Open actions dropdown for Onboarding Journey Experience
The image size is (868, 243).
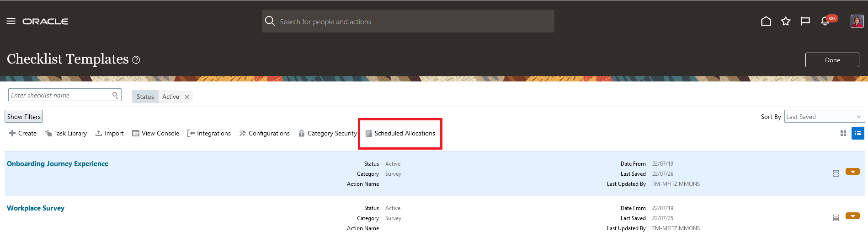pyautogui.click(x=852, y=172)
